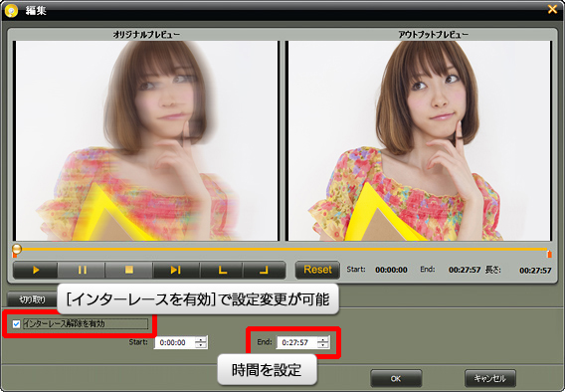Click the Reset button
The image size is (565, 392).
pyautogui.click(x=317, y=270)
